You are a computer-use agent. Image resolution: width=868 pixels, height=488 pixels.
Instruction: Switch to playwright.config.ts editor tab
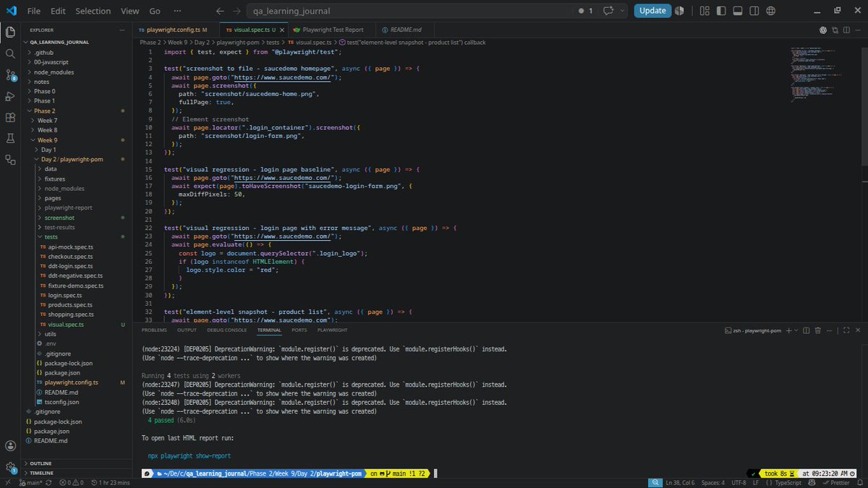176,30
